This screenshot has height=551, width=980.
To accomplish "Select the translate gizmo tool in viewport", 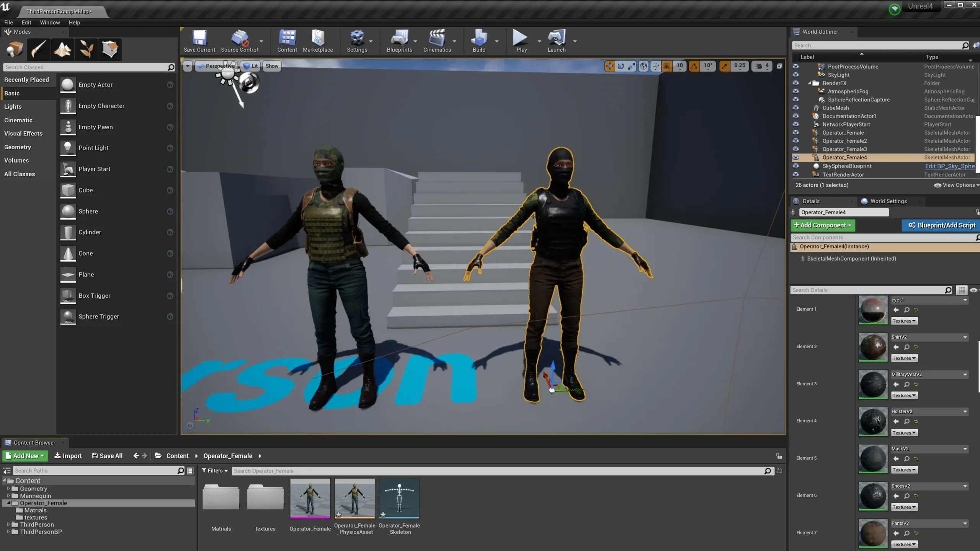I will 610,66.
